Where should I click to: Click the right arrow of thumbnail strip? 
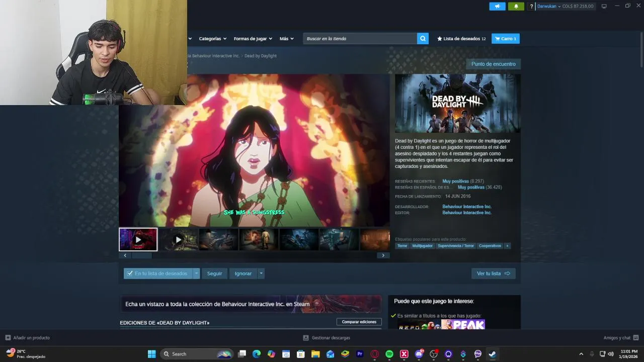point(383,255)
